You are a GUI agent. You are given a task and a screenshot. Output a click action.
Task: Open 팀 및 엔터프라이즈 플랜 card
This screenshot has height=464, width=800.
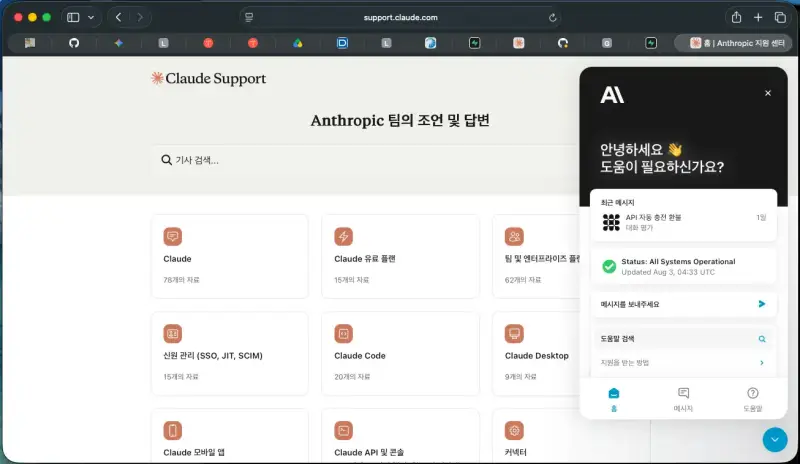536,256
